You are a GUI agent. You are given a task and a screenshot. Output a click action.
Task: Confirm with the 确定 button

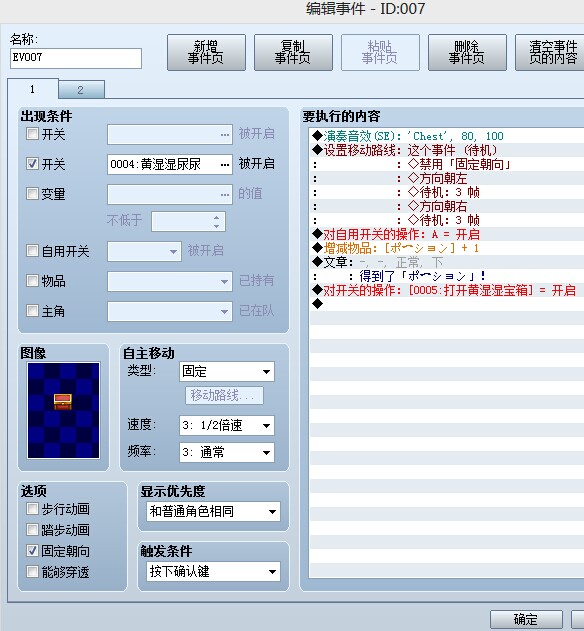tap(526, 619)
